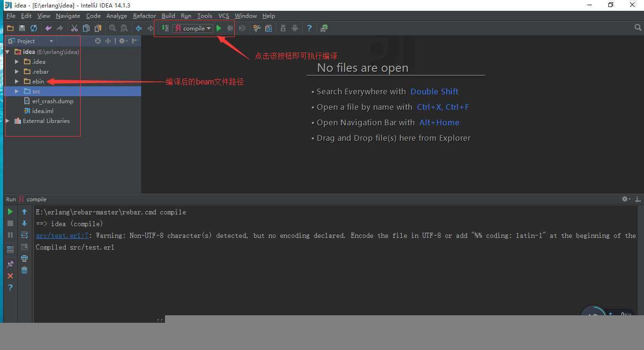The height and width of the screenshot is (350, 644).
Task: Close the Run tab with red X
Action: tap(10, 276)
